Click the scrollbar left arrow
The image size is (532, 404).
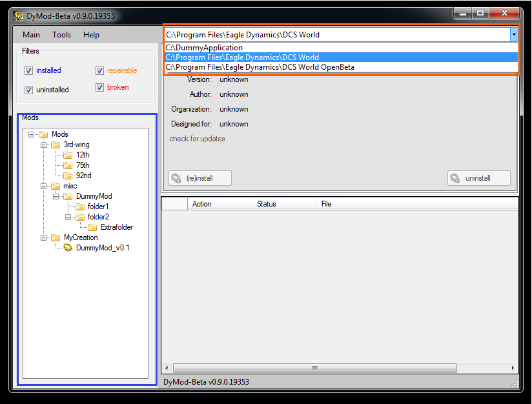[167, 368]
